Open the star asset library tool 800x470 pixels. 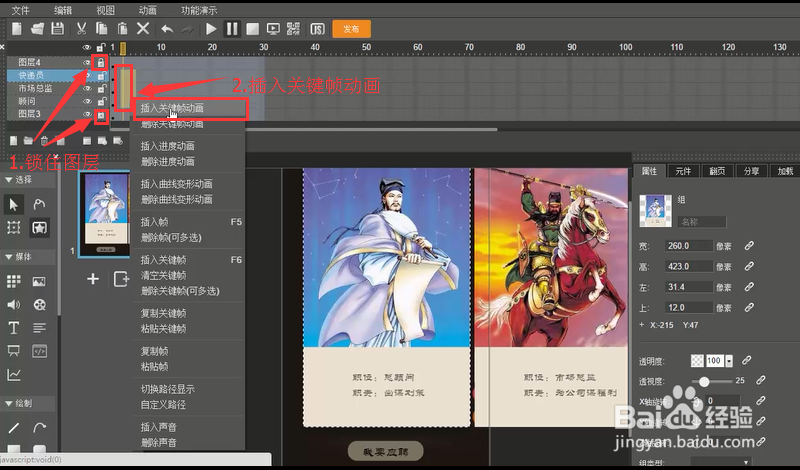tap(39, 228)
